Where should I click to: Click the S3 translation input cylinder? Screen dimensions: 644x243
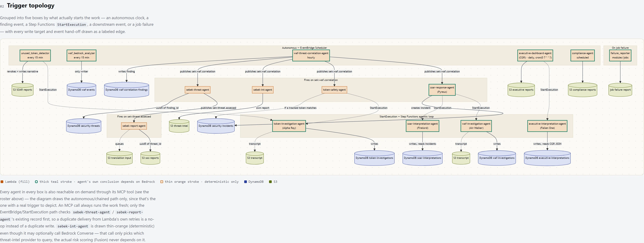pos(119,158)
